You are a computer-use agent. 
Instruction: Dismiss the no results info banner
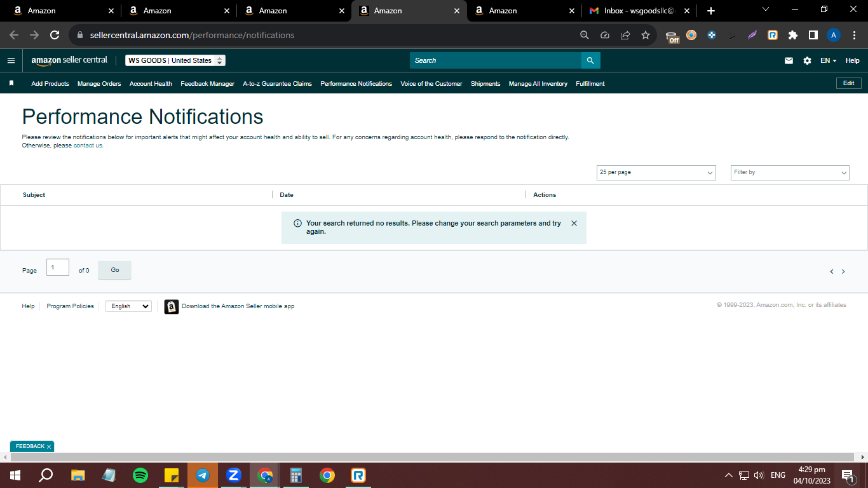pyautogui.click(x=574, y=223)
